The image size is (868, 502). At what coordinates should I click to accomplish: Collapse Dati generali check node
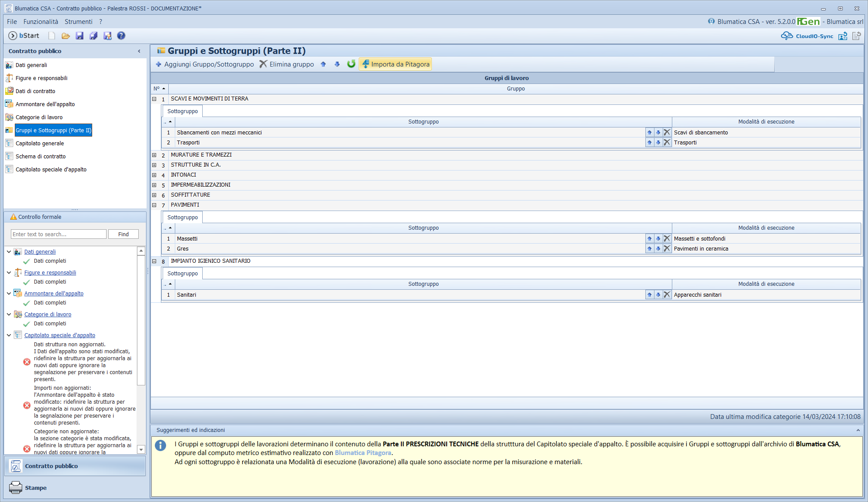(9, 252)
